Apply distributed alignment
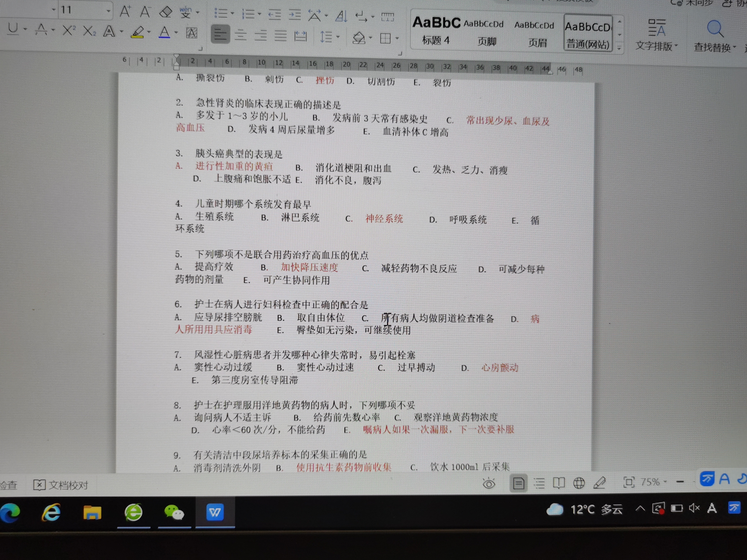Viewport: 747px width, 560px height. pos(301,36)
